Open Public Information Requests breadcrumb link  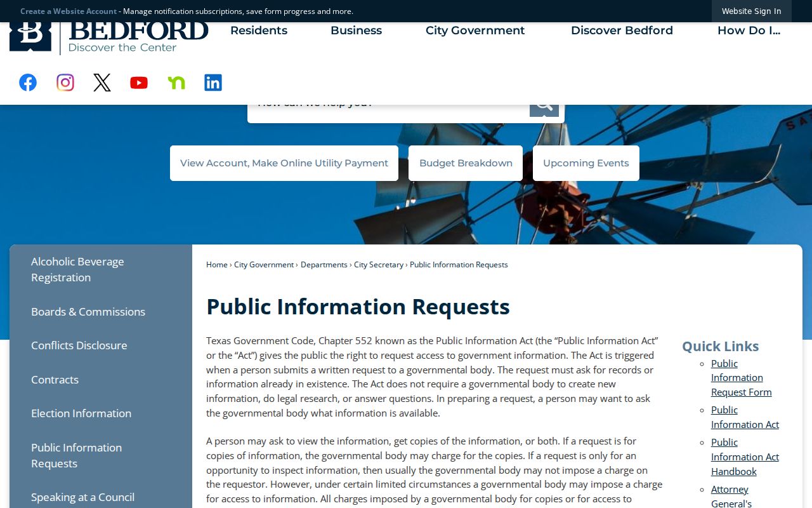459,265
